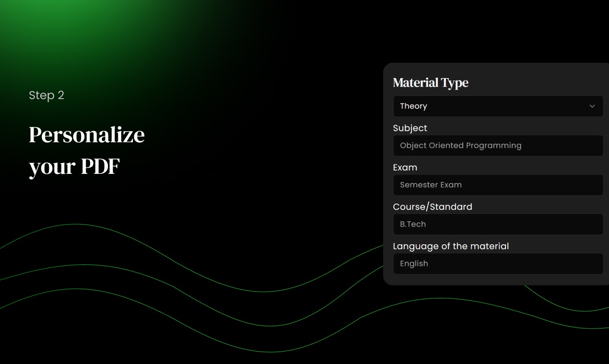
Task: Open the Material Type dropdown showing Theory
Action: pos(498,106)
